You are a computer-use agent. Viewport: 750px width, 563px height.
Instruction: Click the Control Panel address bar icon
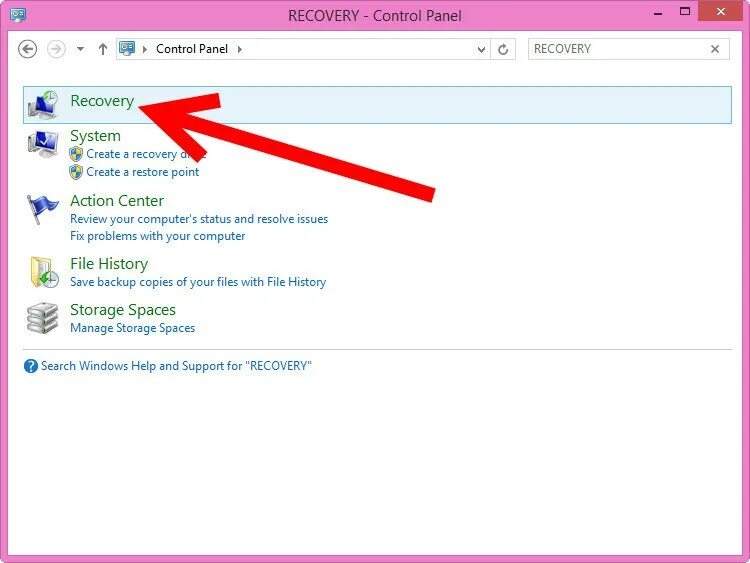(x=127, y=48)
